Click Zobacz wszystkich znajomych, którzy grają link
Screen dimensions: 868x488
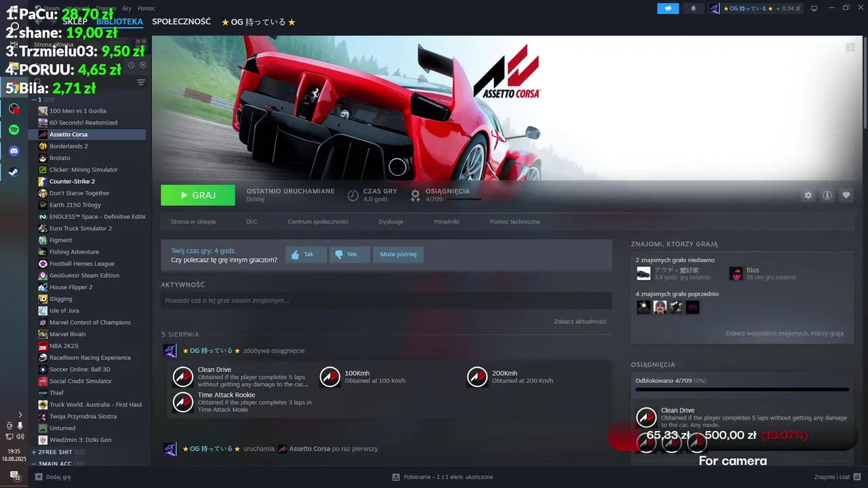pos(784,333)
